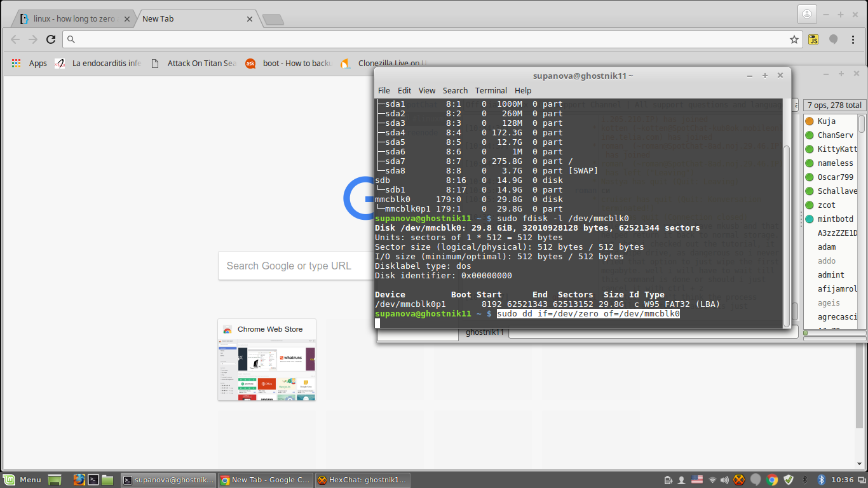The width and height of the screenshot is (868, 488).
Task: Open battery power tray icon
Action: pos(667,480)
